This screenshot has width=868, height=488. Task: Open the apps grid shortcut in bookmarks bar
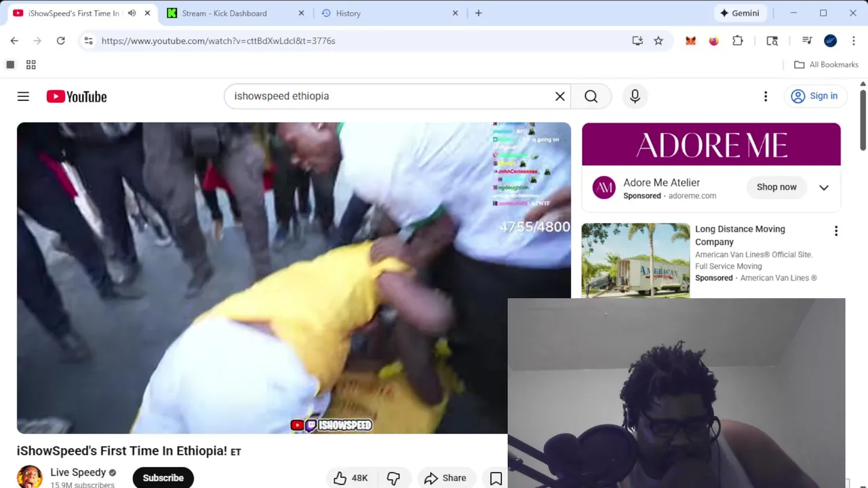pos(31,64)
